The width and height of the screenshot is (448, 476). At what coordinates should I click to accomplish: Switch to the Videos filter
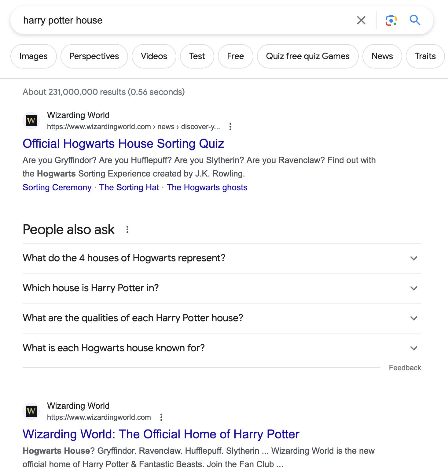[x=154, y=56]
